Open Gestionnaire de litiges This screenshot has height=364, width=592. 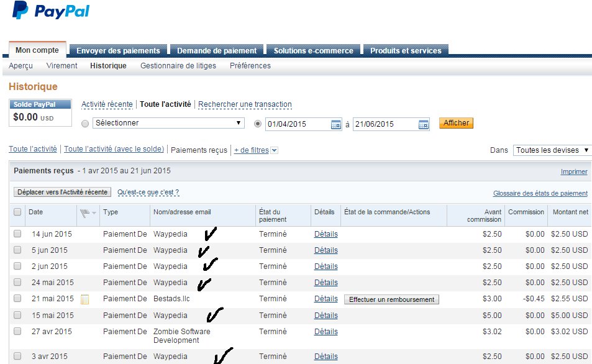point(178,66)
